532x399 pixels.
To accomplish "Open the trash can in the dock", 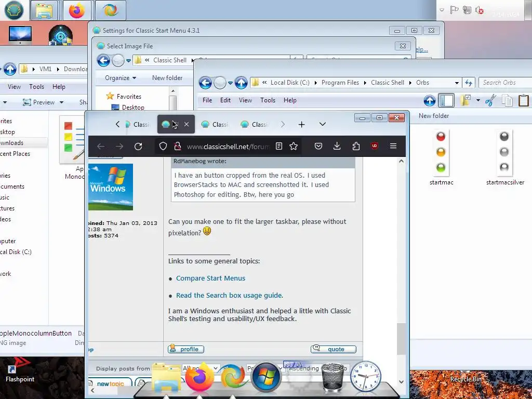I will 333,377.
